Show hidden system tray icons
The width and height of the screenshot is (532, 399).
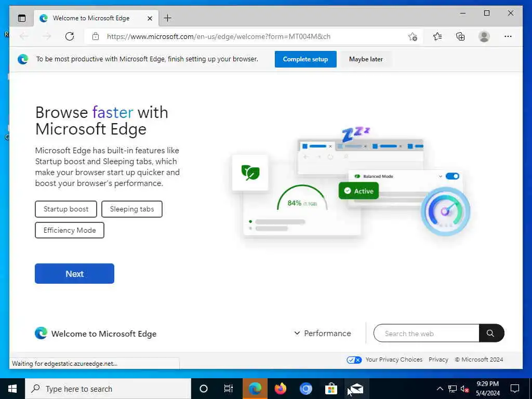[440, 389]
